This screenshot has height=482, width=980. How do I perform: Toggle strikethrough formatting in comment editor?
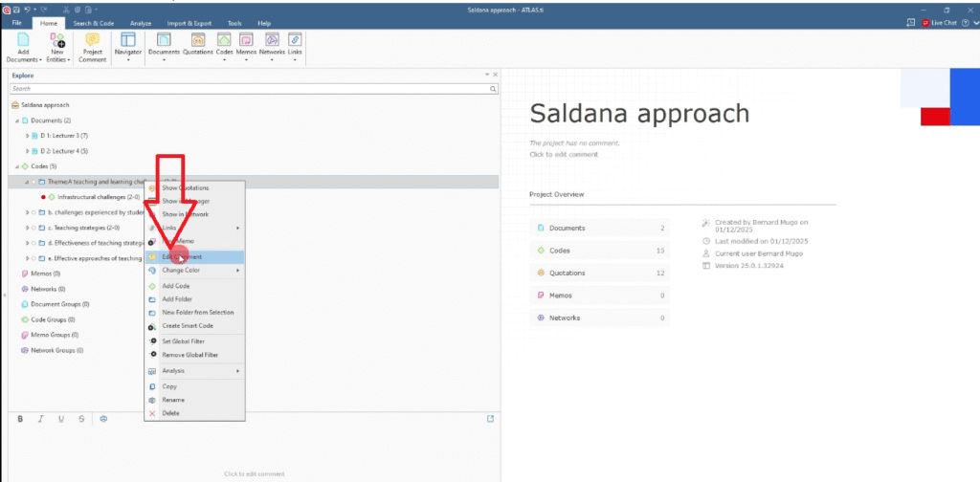(x=81, y=419)
